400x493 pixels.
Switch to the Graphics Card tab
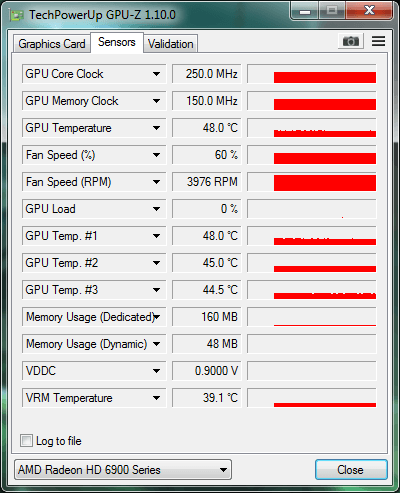pos(52,44)
